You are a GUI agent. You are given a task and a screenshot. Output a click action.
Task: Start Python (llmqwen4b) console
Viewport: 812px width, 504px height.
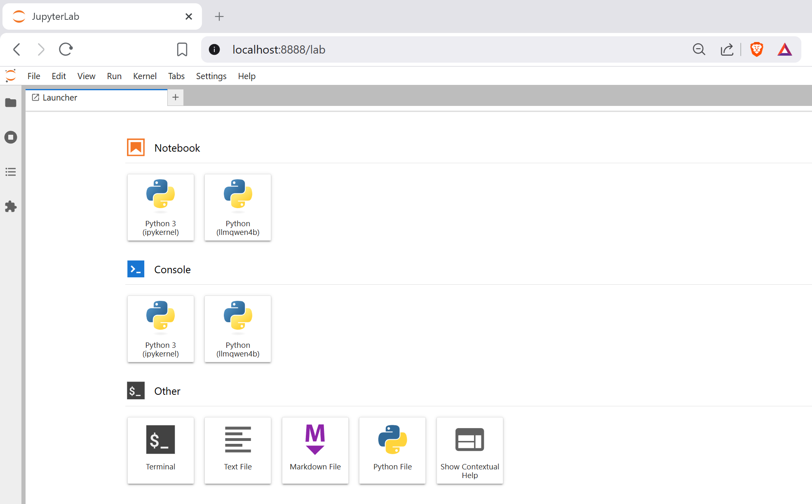(x=238, y=329)
